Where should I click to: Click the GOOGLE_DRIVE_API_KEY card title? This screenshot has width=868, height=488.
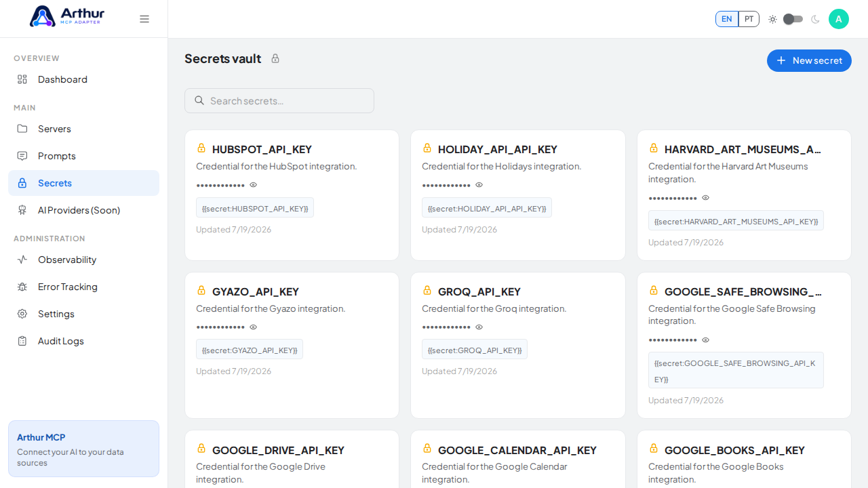[x=278, y=450]
